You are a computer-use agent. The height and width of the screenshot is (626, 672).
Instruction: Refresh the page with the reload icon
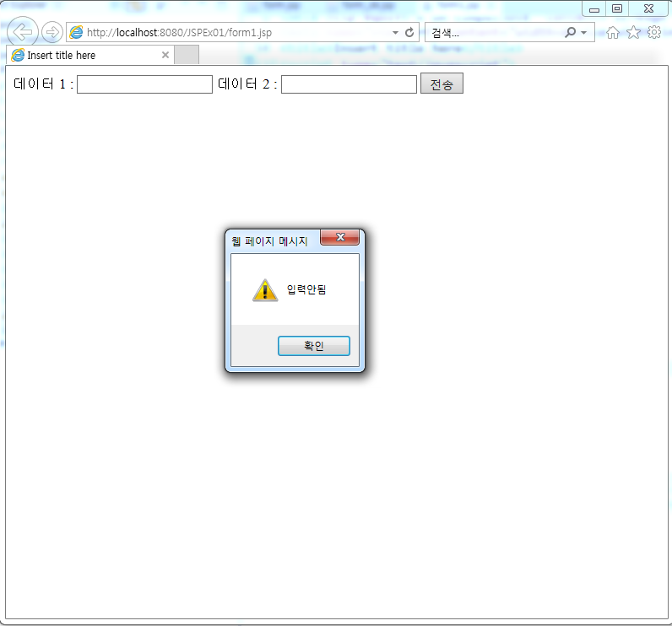[x=409, y=33]
